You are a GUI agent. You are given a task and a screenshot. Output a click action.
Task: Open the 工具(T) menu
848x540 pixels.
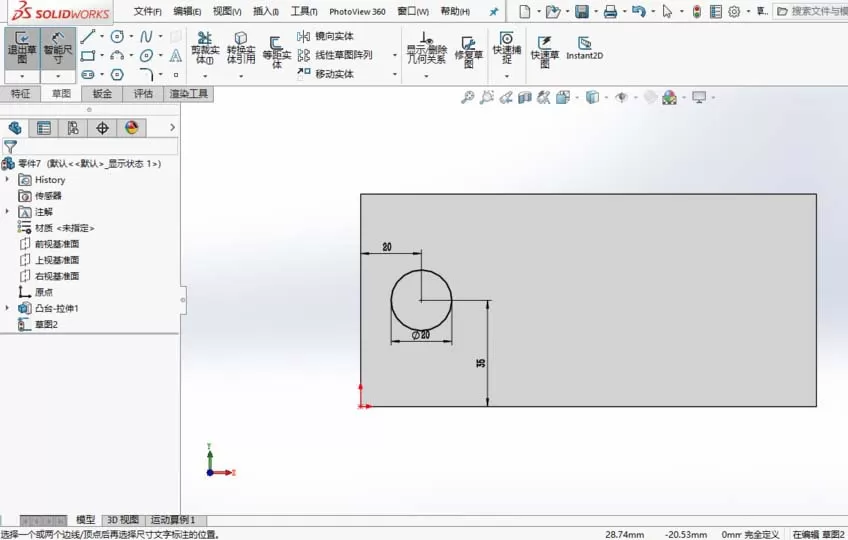coord(304,11)
